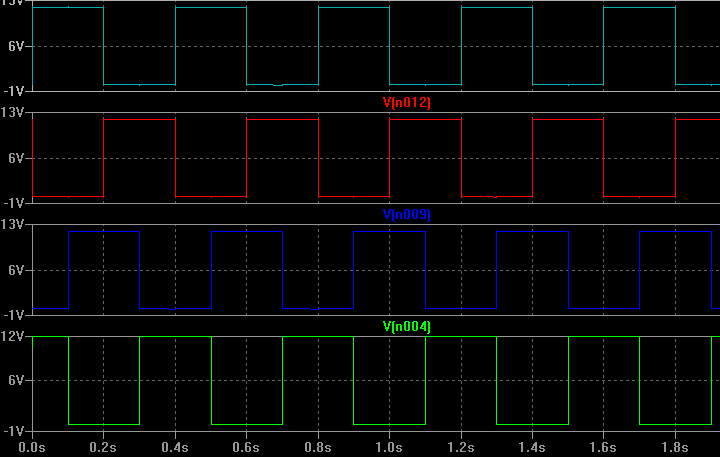720x457 pixels.
Task: Click the 0.0s time axis label
Action: coord(32,447)
